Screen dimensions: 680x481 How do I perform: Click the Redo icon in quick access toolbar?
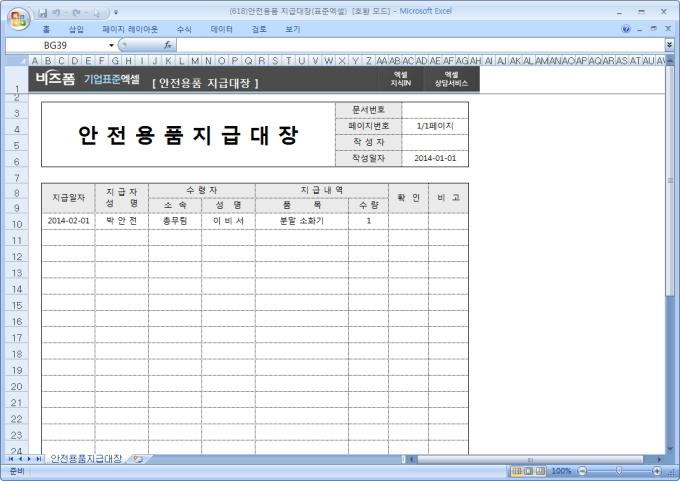click(x=76, y=13)
